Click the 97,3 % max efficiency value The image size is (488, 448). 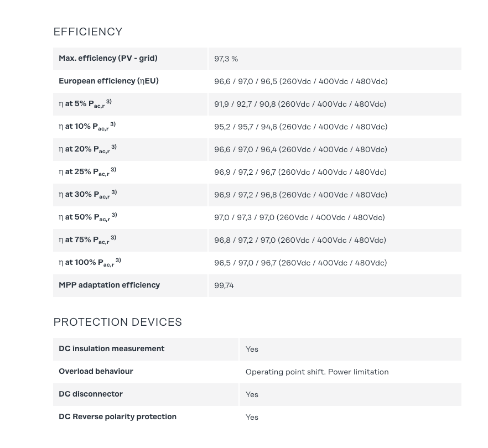(226, 59)
